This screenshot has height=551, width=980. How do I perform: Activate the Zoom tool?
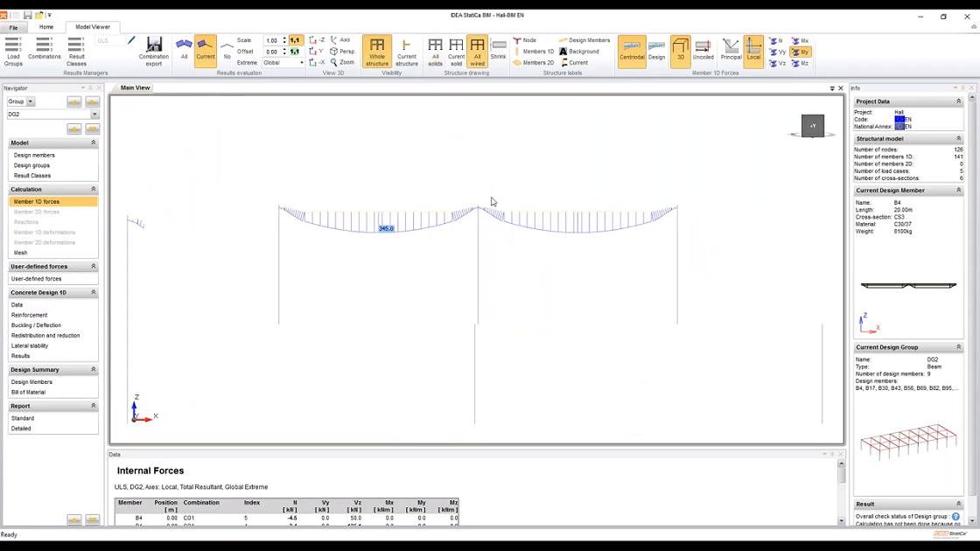tap(342, 62)
